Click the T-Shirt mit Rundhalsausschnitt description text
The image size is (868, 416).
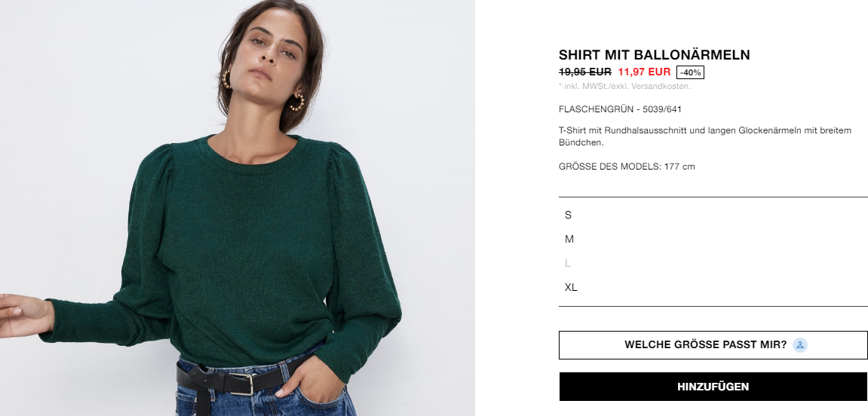tap(704, 136)
